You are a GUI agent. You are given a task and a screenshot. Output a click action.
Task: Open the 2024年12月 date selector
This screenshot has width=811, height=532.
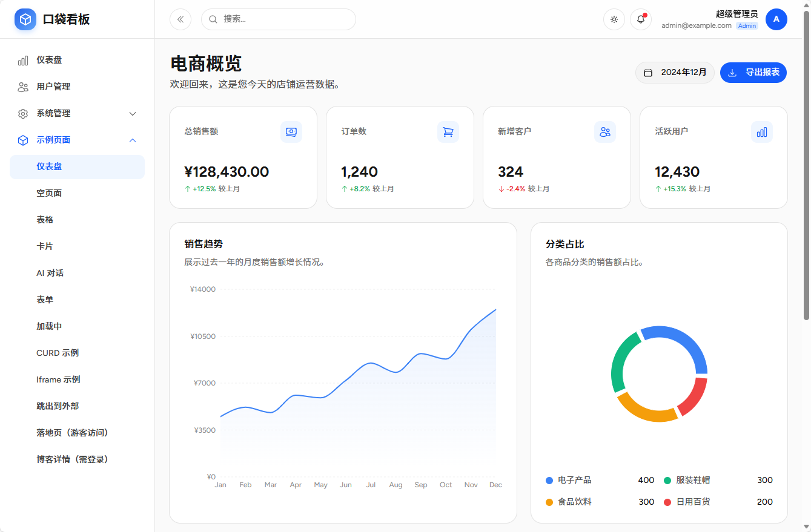pos(674,72)
